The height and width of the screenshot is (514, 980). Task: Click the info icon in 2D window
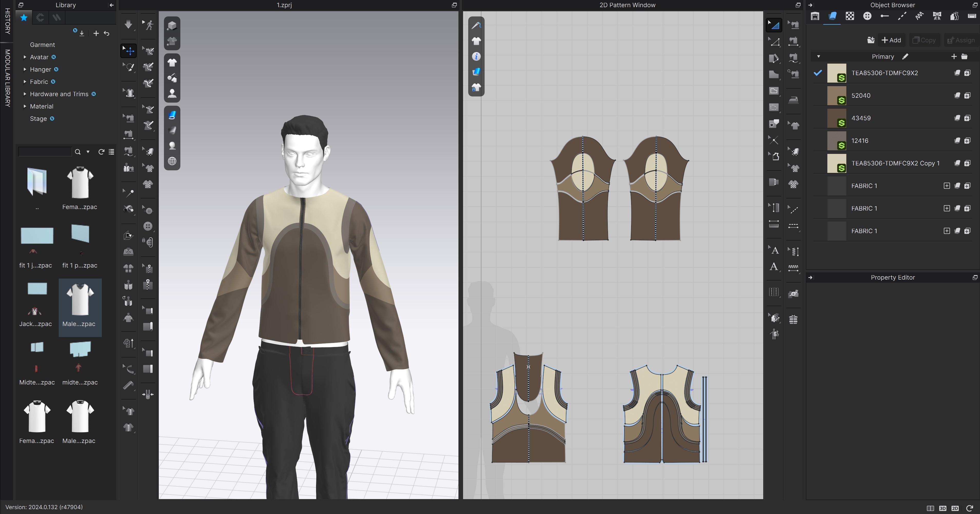pyautogui.click(x=476, y=57)
